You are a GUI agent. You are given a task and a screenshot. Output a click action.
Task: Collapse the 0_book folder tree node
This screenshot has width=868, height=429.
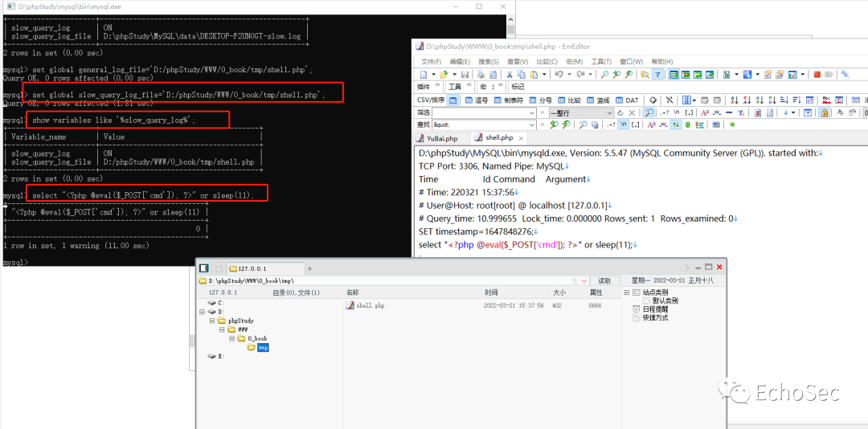tap(232, 338)
